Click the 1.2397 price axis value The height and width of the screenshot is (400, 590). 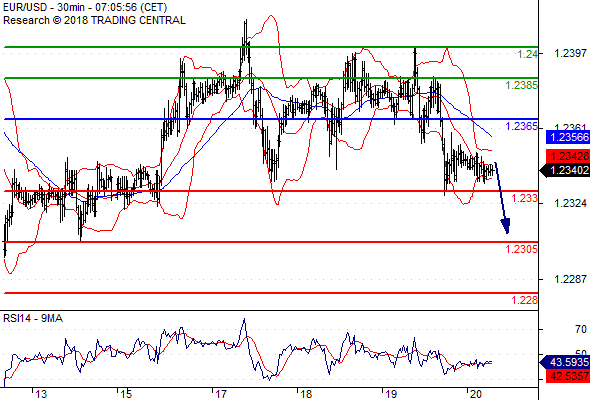(x=570, y=53)
